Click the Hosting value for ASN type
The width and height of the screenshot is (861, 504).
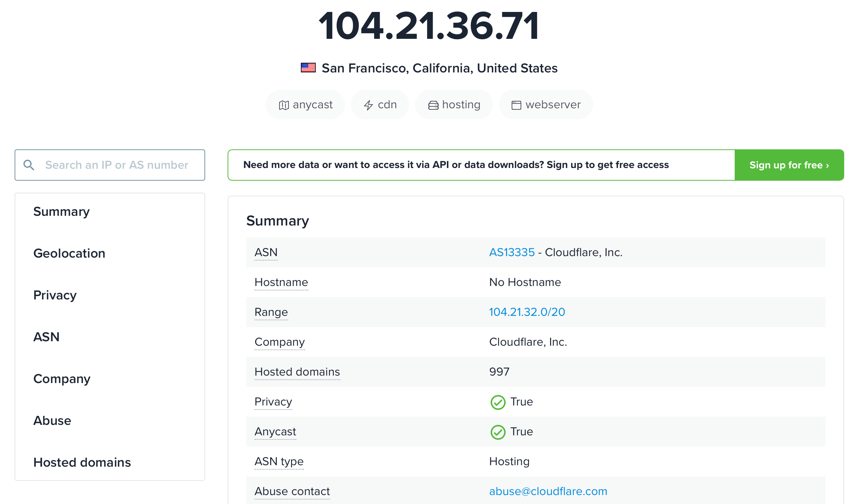[509, 462]
